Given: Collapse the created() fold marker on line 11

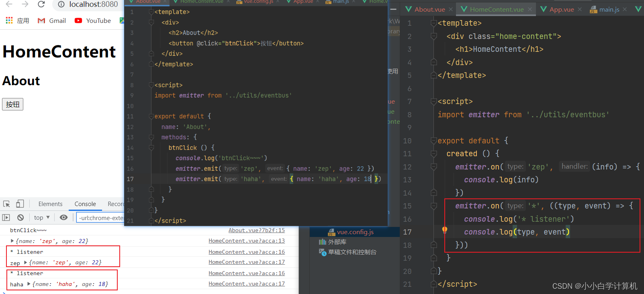Looking at the screenshot, I should [x=434, y=154].
